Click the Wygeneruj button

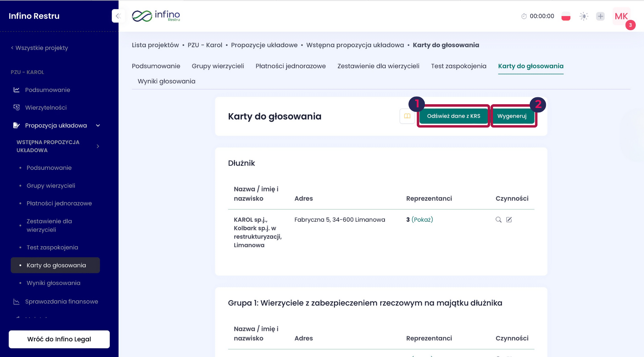[512, 116]
